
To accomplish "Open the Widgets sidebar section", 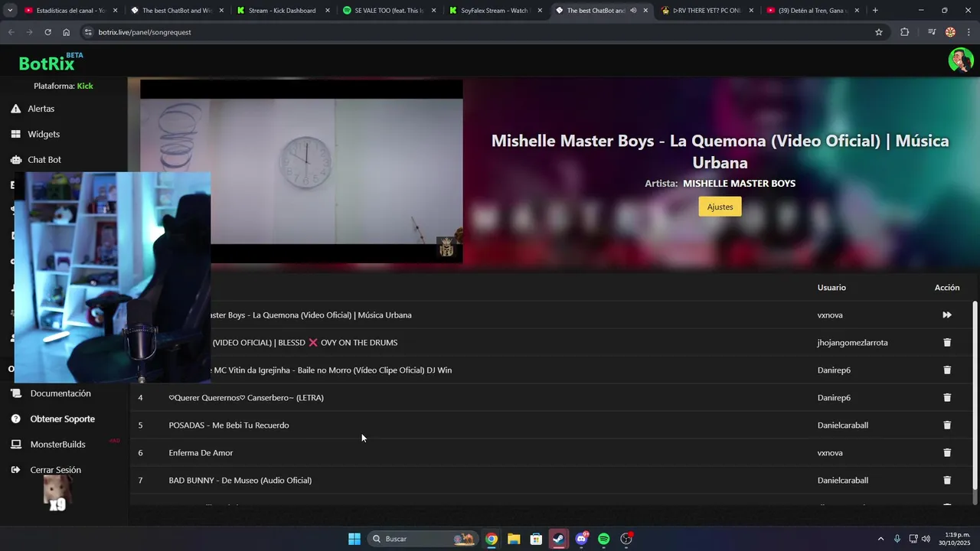I will 44,134.
